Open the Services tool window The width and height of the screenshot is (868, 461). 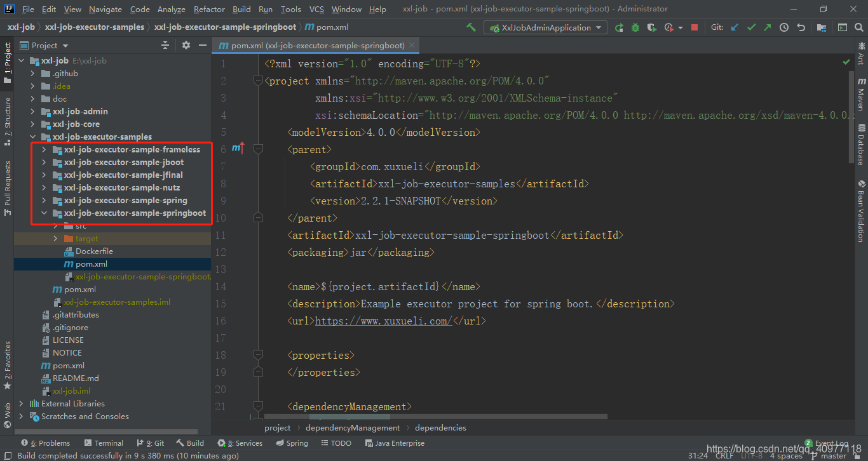(x=240, y=443)
